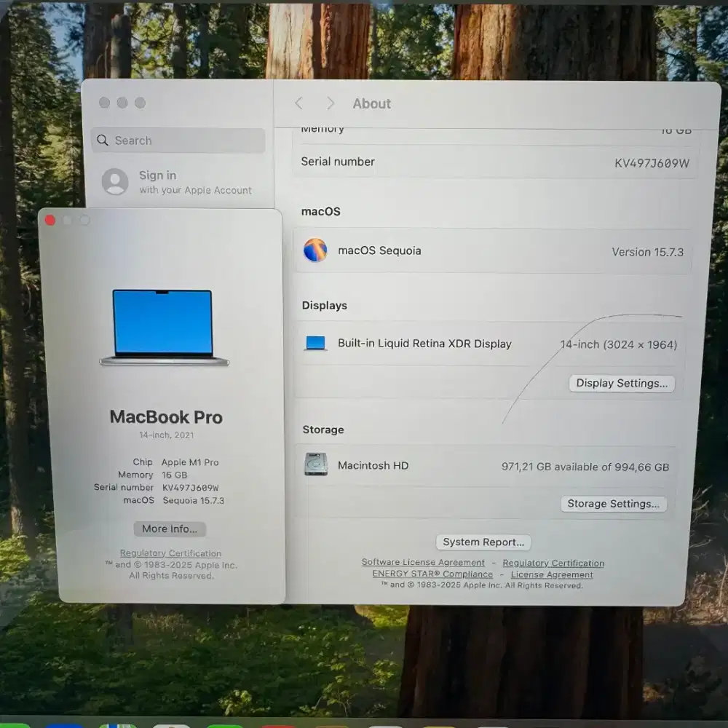Image resolution: width=728 pixels, height=728 pixels.
Task: Click the MacBook Pro laptop image
Action: [164, 328]
